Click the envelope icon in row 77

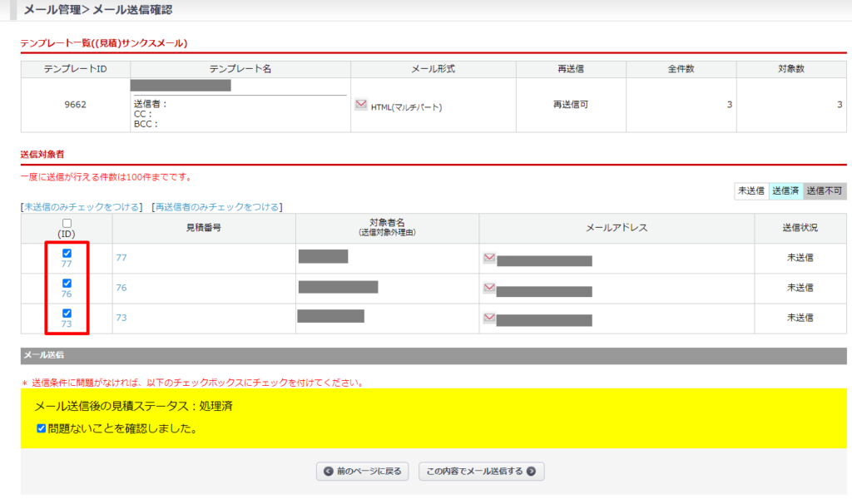pos(489,258)
